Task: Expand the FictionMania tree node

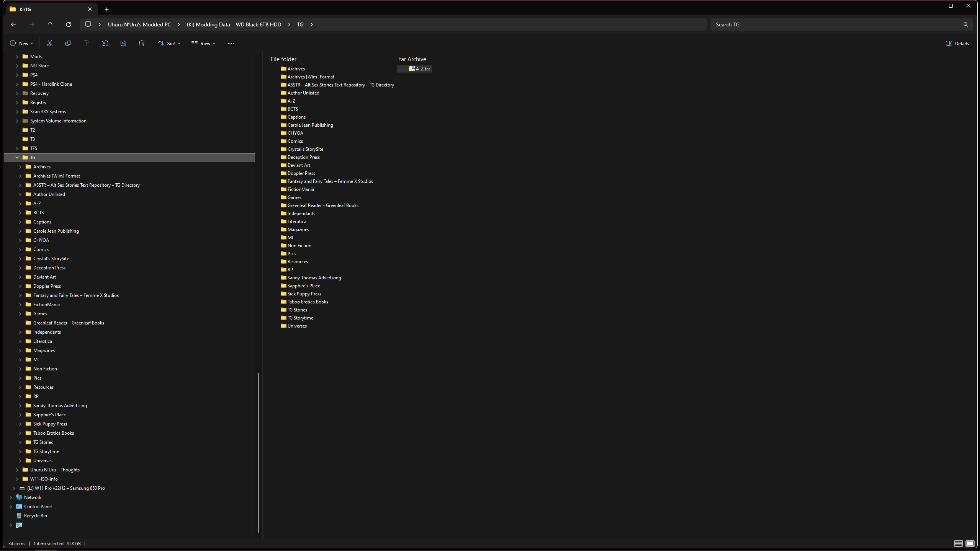Action: click(x=20, y=305)
